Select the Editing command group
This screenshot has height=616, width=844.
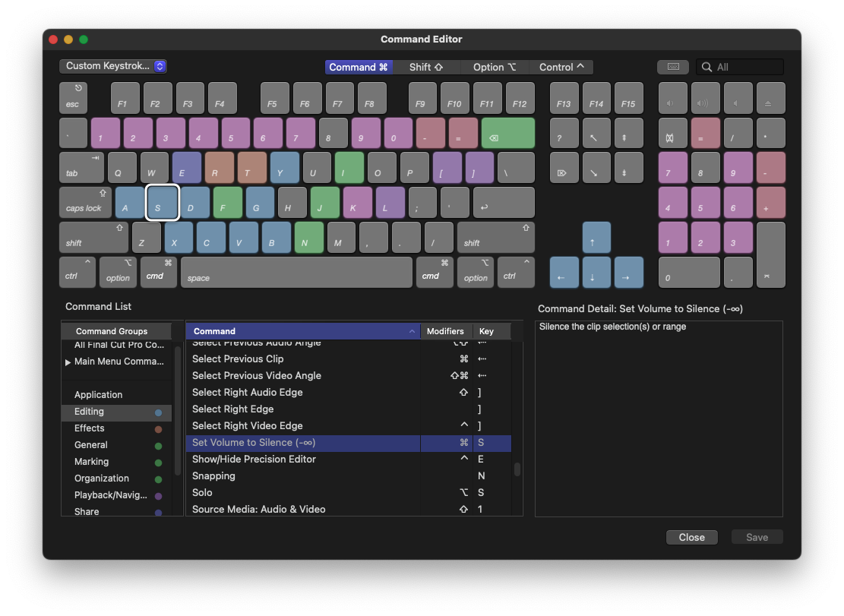(117, 412)
